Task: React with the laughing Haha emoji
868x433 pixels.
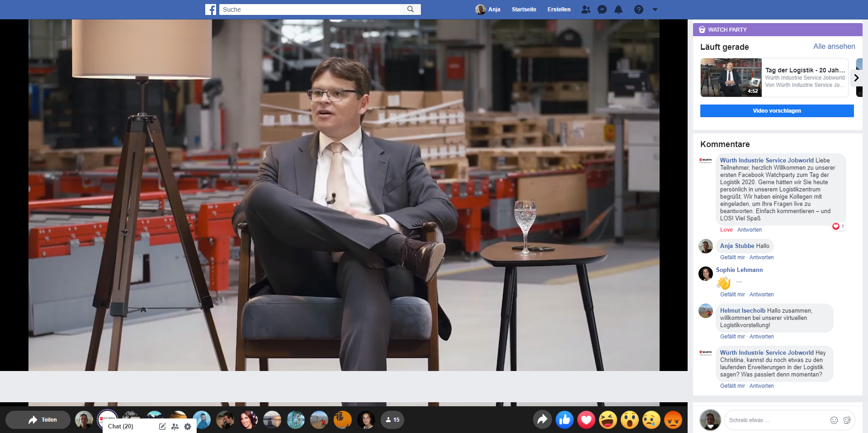Action: pos(608,420)
